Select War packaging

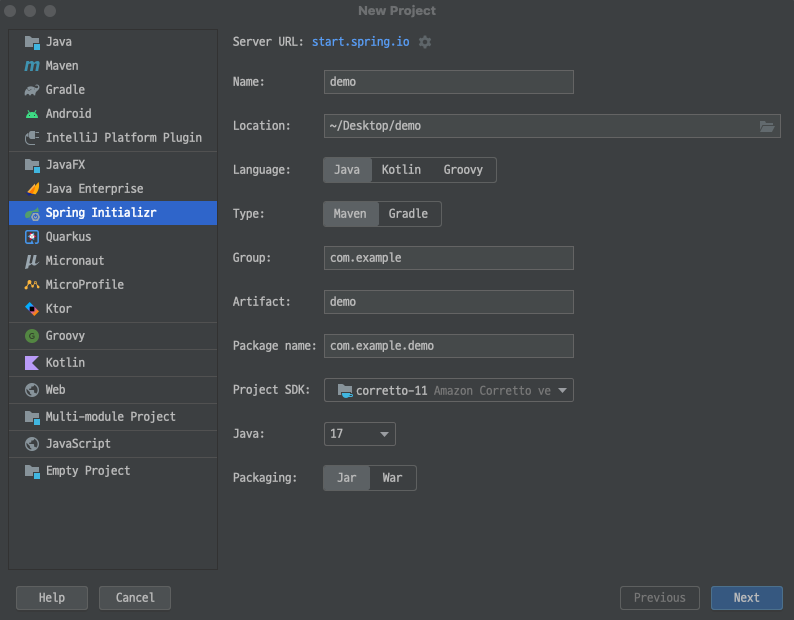click(392, 478)
